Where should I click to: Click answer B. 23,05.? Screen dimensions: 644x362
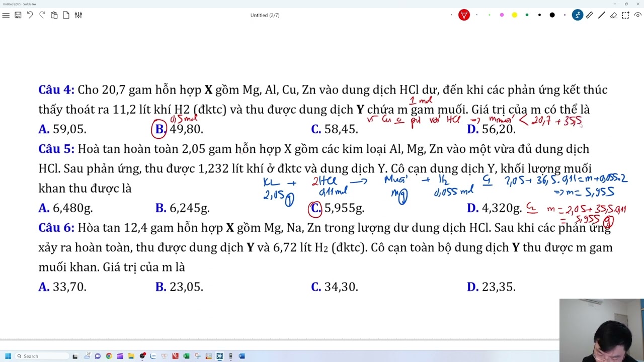tap(179, 287)
